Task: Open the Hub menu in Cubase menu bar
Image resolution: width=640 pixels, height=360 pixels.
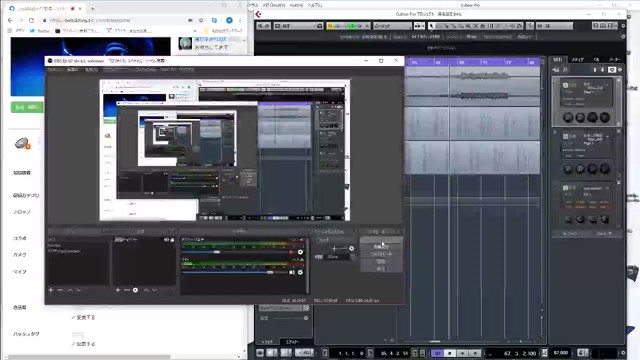Action: (296, 5)
